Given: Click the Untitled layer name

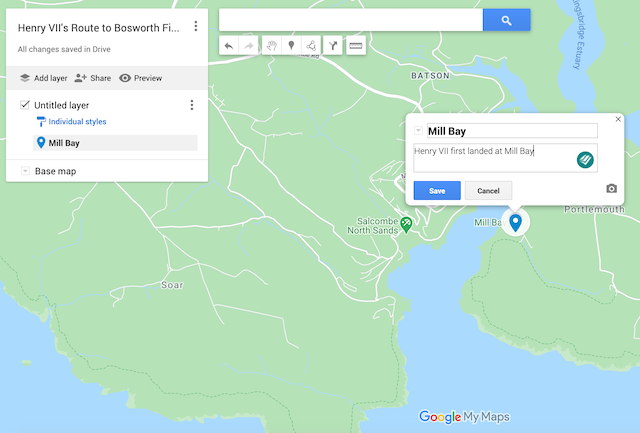Looking at the screenshot, I should coord(62,105).
